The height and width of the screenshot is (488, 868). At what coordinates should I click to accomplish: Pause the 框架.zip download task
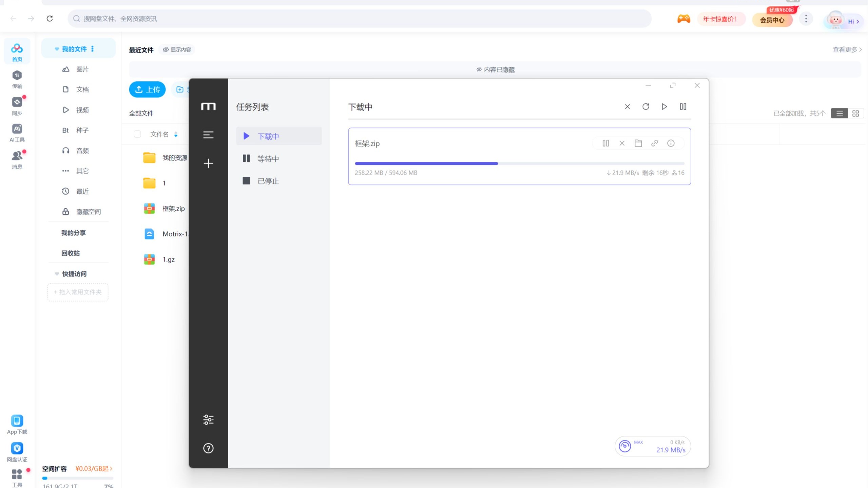click(x=605, y=143)
